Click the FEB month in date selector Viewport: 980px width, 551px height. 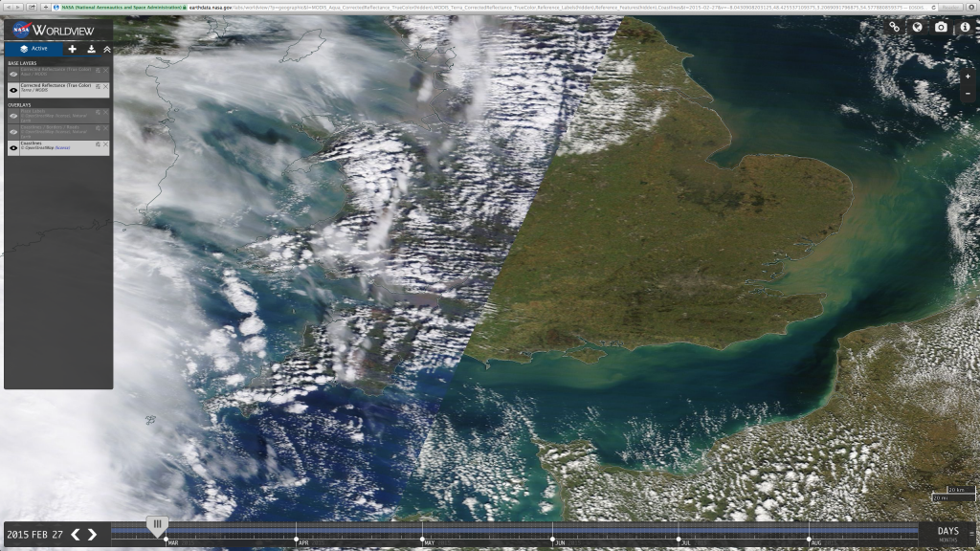[x=40, y=535]
